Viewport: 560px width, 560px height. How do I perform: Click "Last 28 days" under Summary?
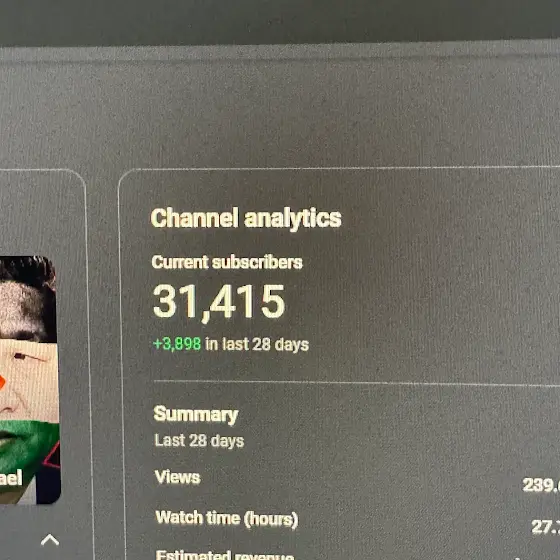(x=199, y=441)
